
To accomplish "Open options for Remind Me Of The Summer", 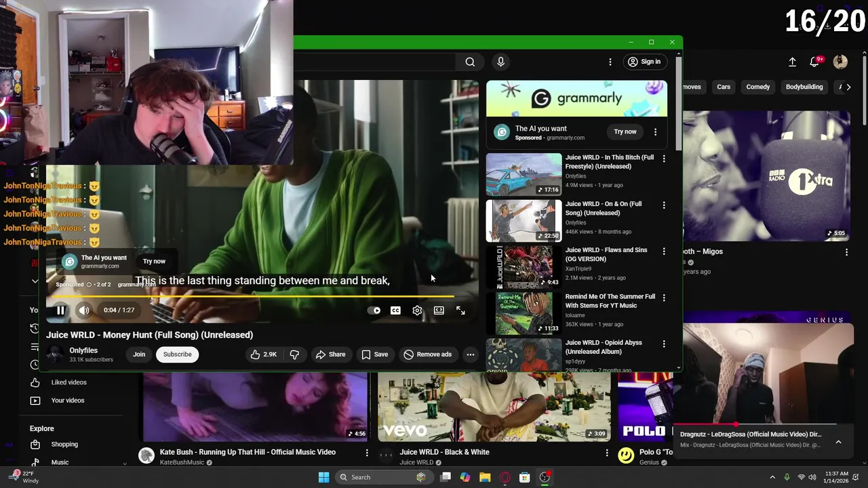I will click(x=664, y=298).
